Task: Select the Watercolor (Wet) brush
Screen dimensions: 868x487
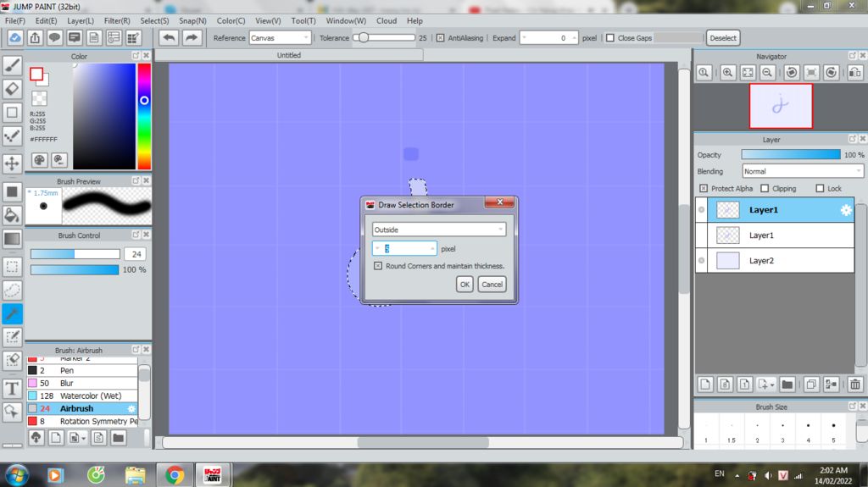Action: click(82, 396)
